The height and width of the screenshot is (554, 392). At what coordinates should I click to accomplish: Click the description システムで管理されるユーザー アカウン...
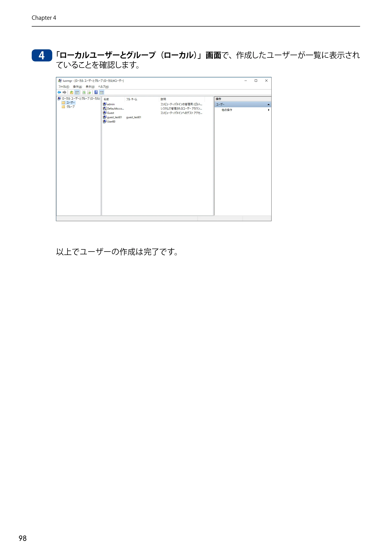(181, 108)
